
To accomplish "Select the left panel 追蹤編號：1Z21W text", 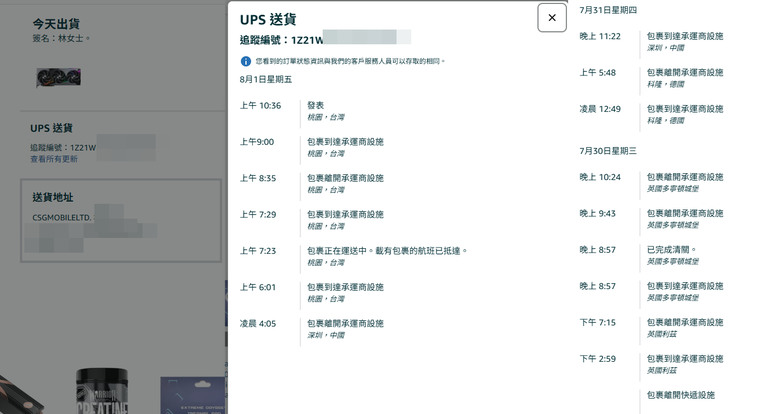I will pyautogui.click(x=63, y=147).
